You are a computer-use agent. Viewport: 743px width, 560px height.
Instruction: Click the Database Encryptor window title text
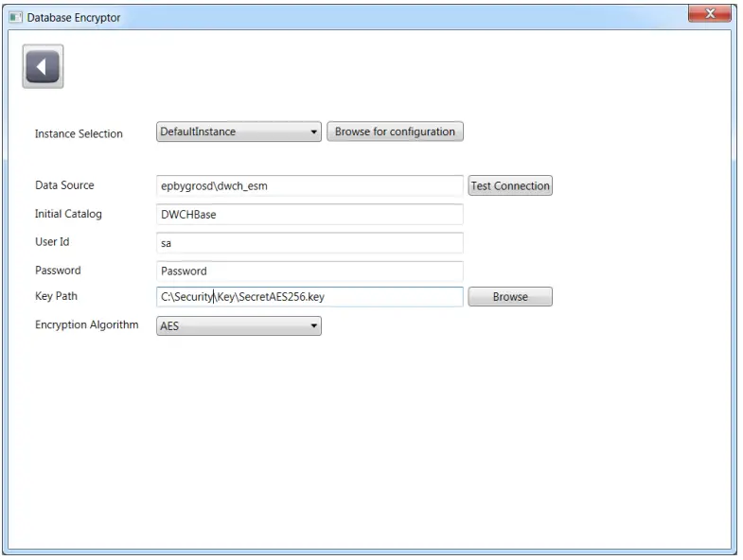coord(74,18)
